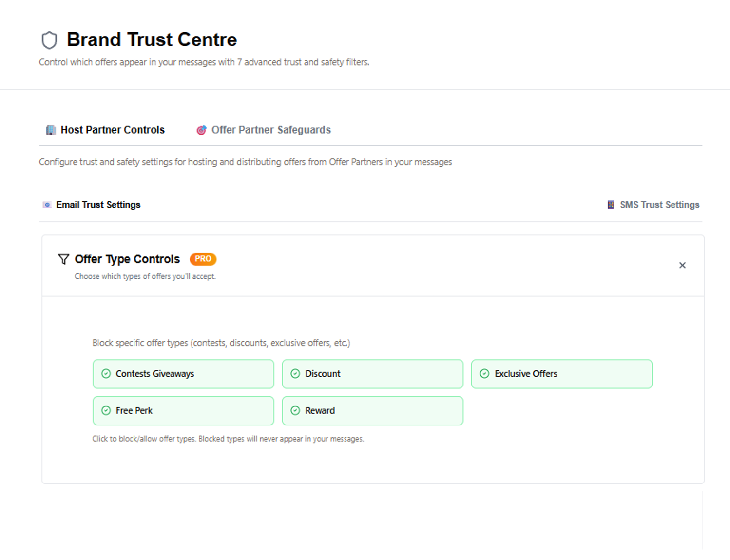Select Email Trust Settings
730x560 pixels.
point(98,205)
